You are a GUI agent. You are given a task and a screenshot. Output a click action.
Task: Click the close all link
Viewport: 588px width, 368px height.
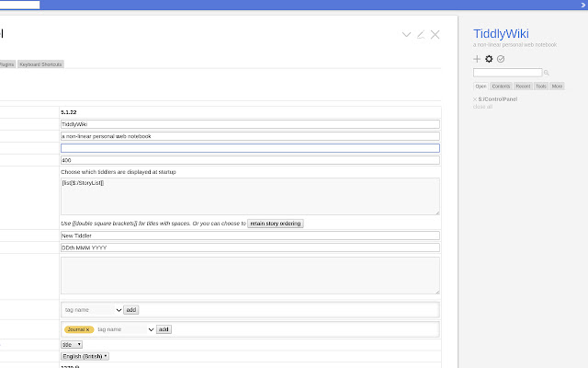tap(482, 107)
